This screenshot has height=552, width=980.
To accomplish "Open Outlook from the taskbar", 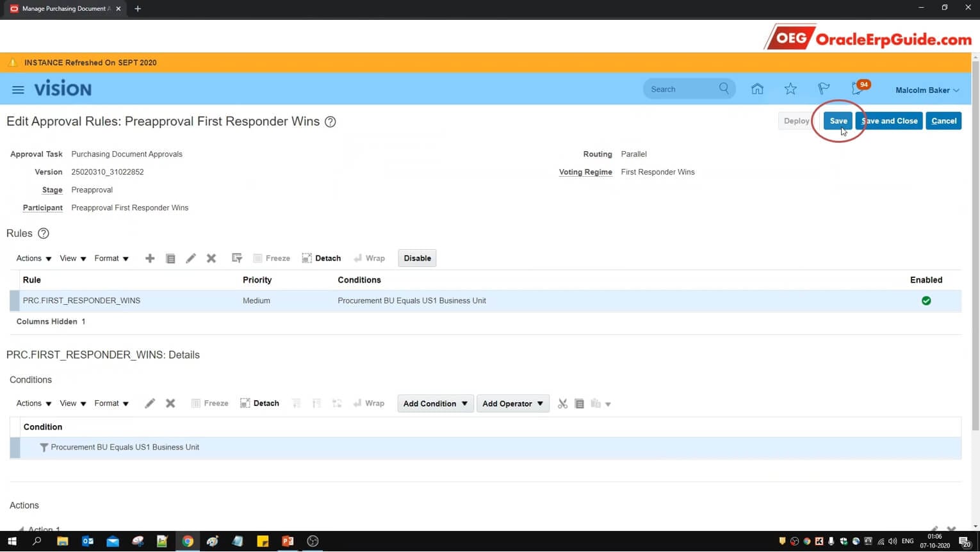I will coord(88,541).
